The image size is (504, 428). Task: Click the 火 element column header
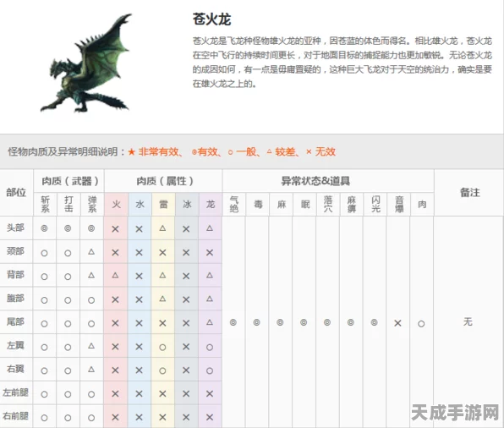click(x=116, y=204)
